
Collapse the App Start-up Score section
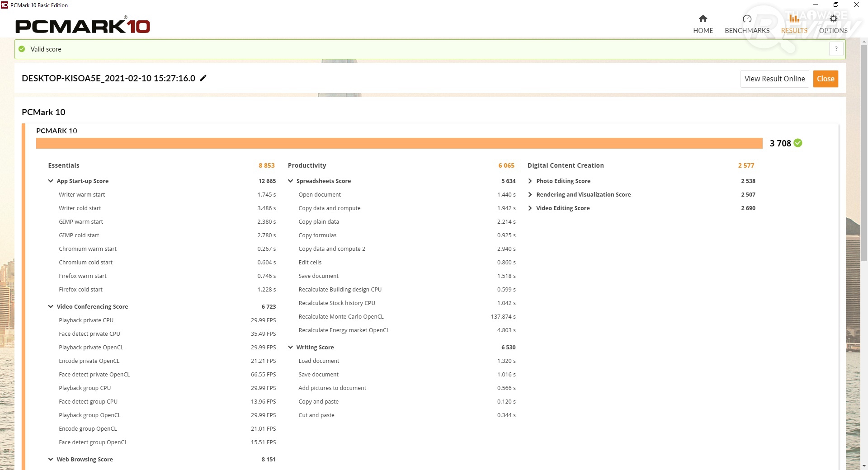[x=51, y=181]
